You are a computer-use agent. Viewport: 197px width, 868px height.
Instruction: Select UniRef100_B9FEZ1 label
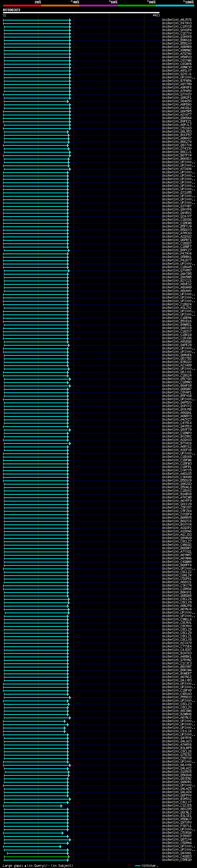[177, 121]
